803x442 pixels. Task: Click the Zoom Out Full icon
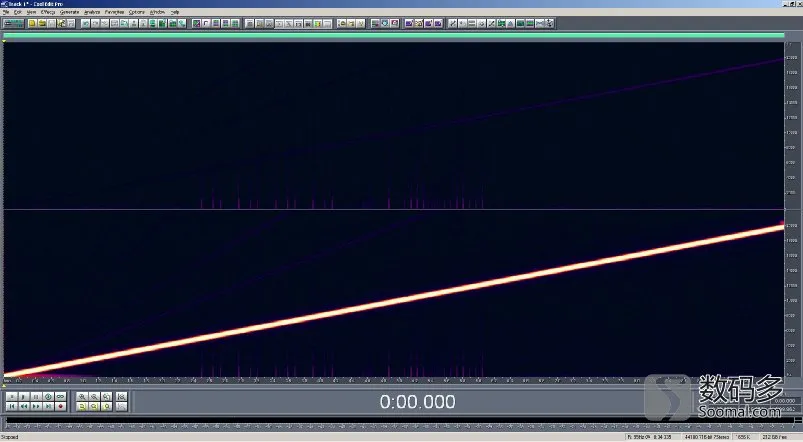107,396
